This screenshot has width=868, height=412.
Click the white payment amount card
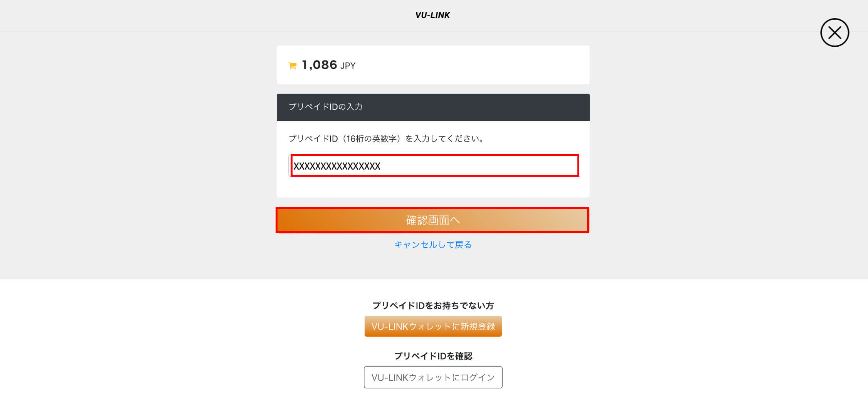click(433, 65)
